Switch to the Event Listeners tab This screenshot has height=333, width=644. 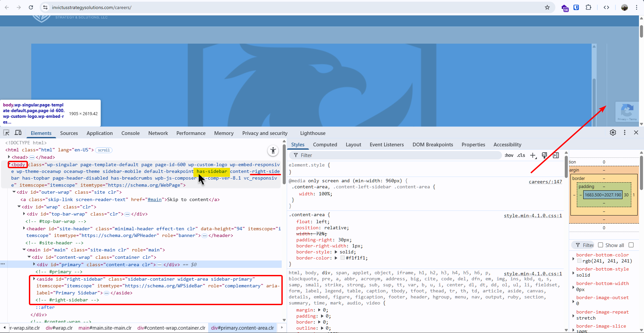(x=387, y=144)
